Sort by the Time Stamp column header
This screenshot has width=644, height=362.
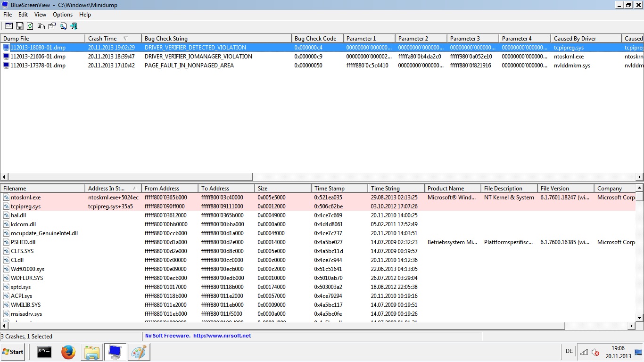coord(339,189)
